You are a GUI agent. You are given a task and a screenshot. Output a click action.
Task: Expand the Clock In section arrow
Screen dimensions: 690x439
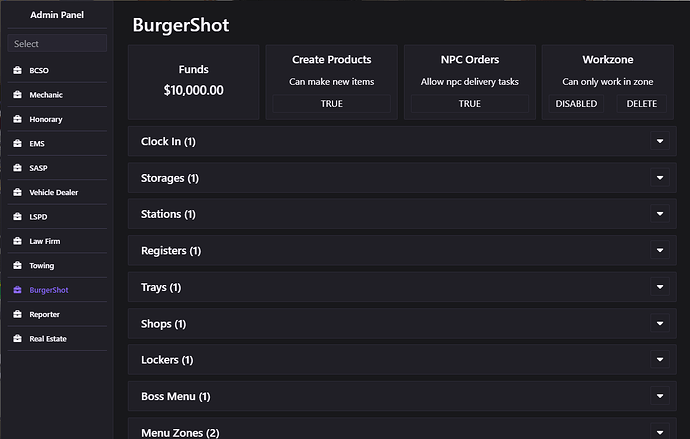(x=659, y=141)
